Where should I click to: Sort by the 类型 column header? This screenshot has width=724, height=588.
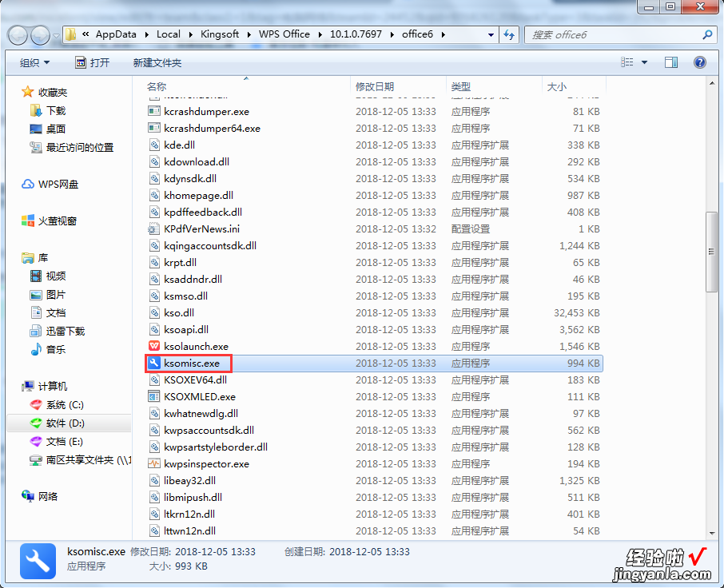(460, 87)
